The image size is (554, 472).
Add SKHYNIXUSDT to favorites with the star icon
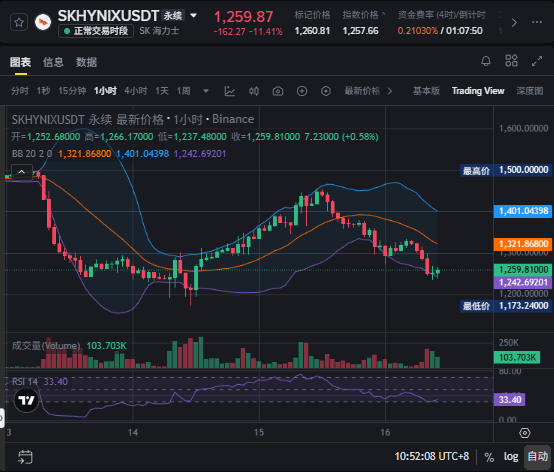click(19, 22)
